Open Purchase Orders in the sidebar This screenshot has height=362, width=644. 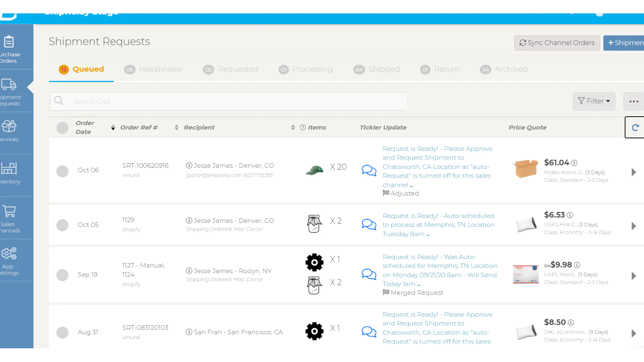(10, 49)
